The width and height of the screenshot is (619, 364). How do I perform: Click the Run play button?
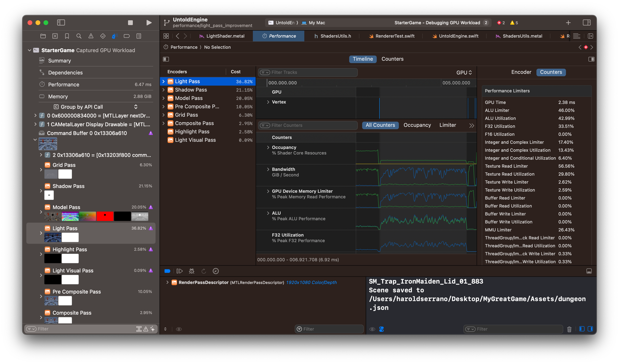pos(149,23)
